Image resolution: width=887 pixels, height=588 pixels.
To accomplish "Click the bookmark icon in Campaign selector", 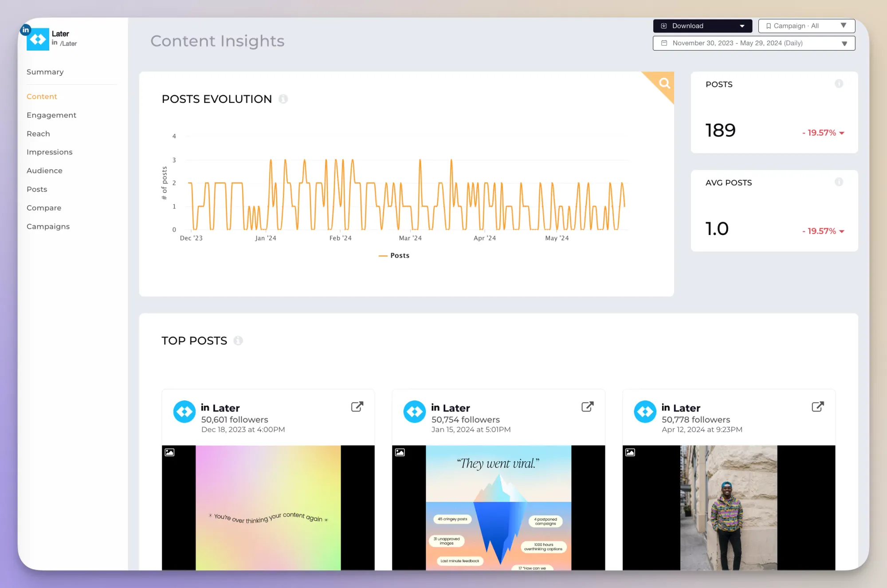I will 769,26.
